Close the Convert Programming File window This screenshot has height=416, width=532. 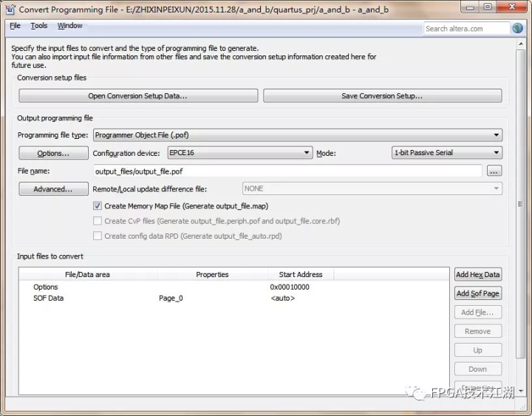point(512,7)
